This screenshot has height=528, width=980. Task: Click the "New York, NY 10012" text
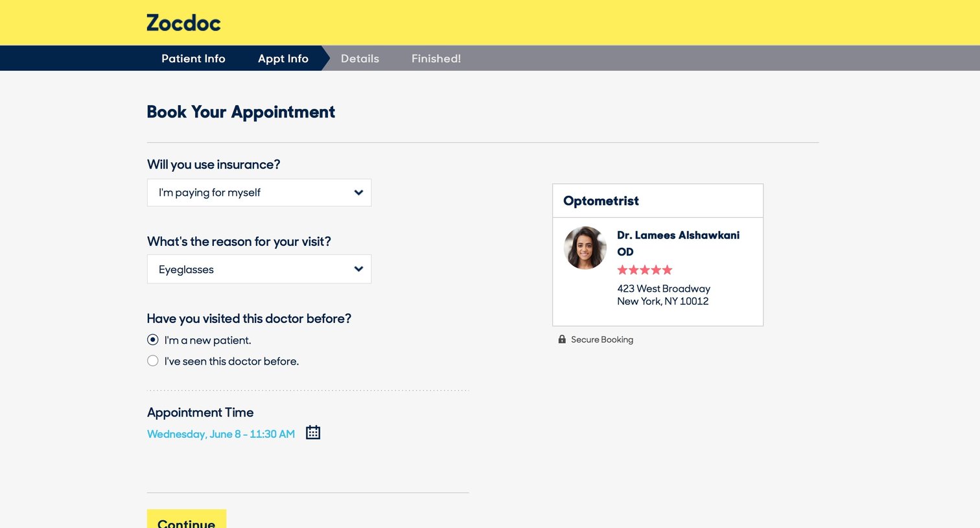click(663, 301)
